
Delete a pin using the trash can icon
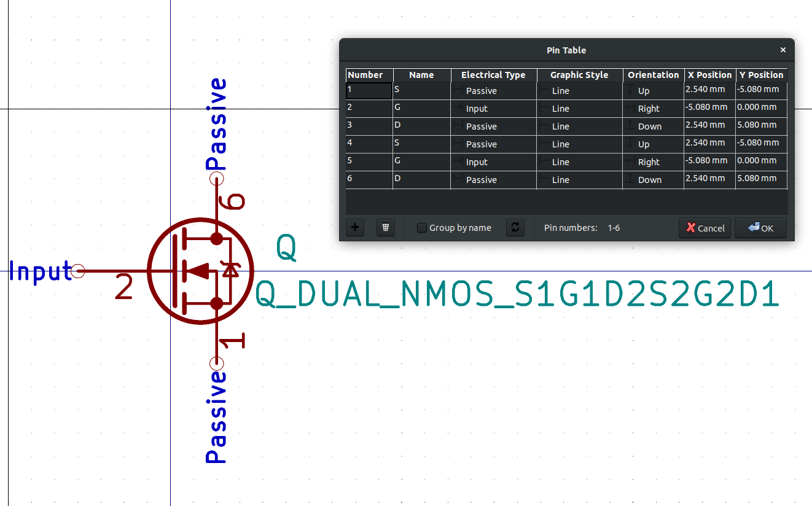(x=385, y=227)
